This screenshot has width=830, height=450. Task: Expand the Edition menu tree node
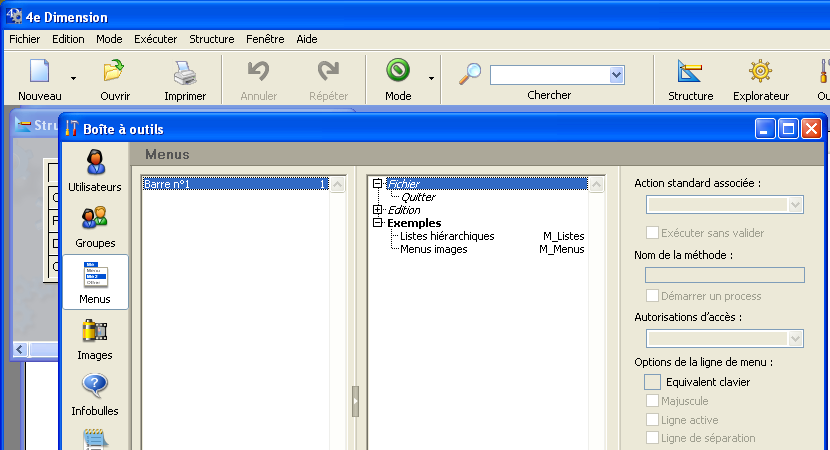(377, 210)
